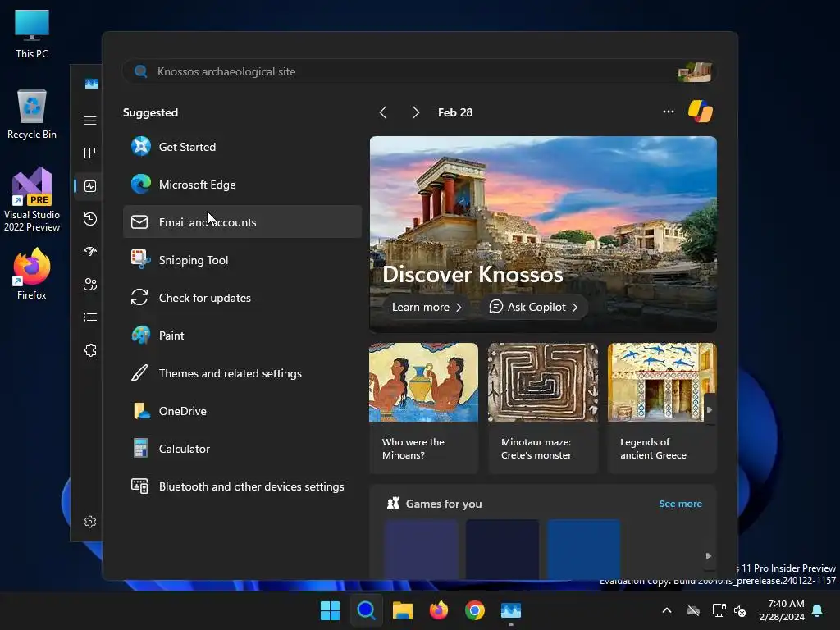Open Firefox from the taskbar
The image size is (840, 630).
[439, 610]
